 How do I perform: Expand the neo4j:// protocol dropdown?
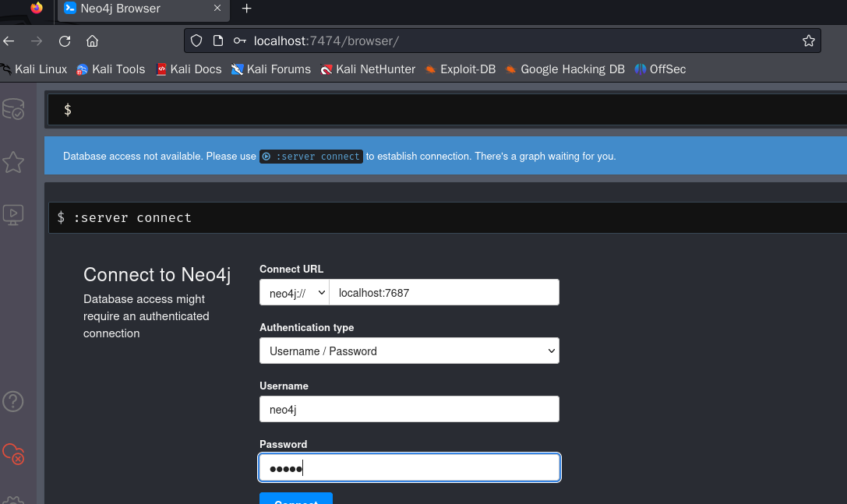[295, 293]
